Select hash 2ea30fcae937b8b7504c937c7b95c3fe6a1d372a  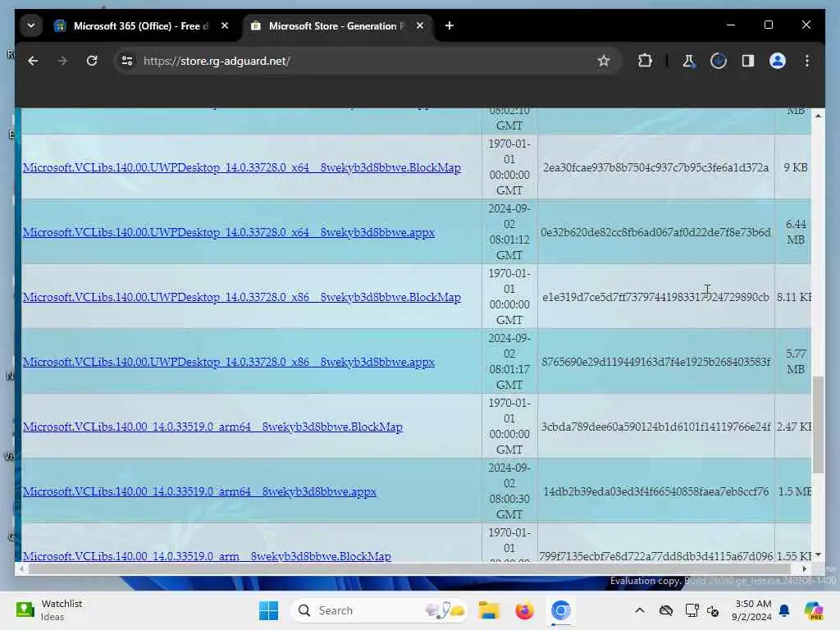tap(655, 167)
